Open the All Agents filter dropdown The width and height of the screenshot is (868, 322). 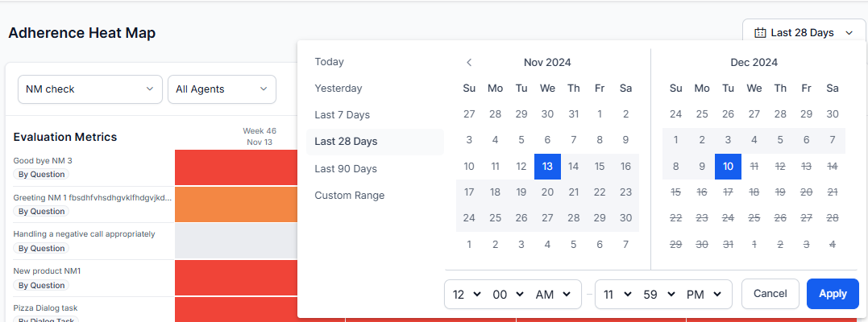pos(222,89)
